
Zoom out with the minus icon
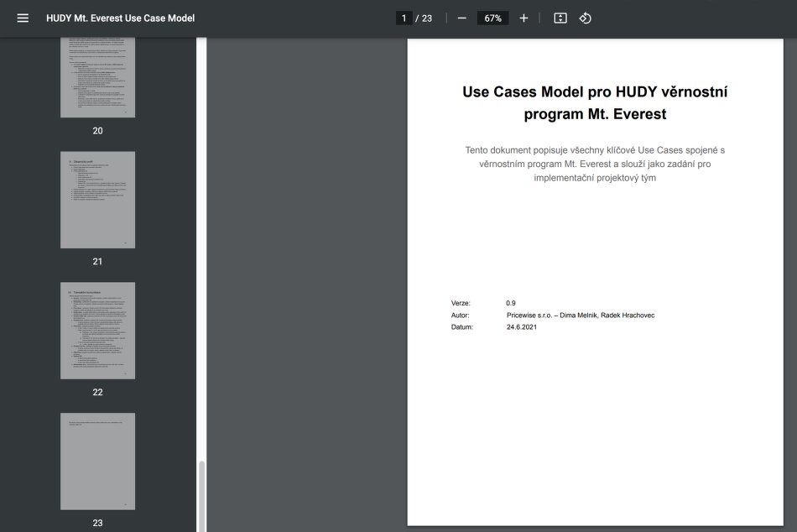461,18
